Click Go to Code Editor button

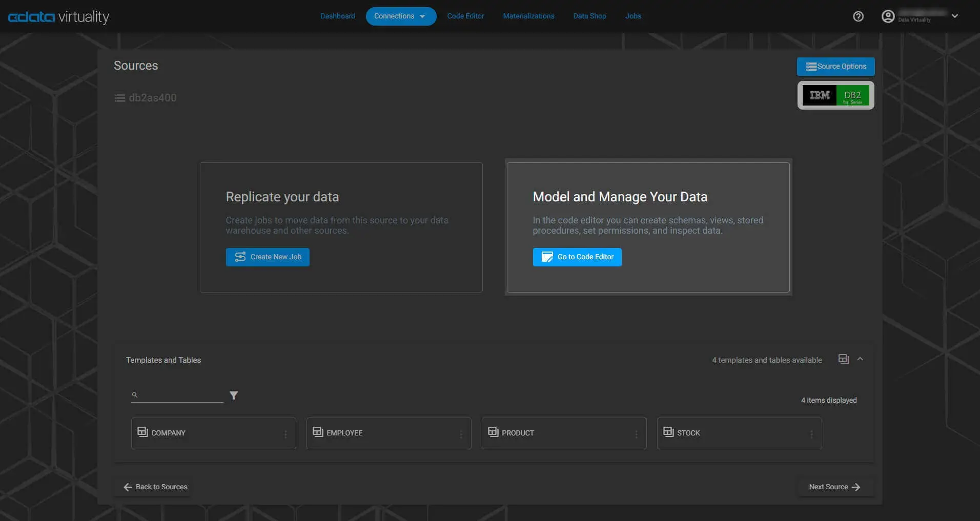[577, 257]
